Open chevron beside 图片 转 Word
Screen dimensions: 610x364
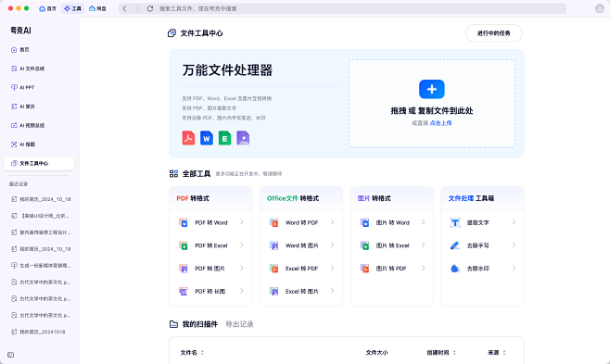pos(423,222)
